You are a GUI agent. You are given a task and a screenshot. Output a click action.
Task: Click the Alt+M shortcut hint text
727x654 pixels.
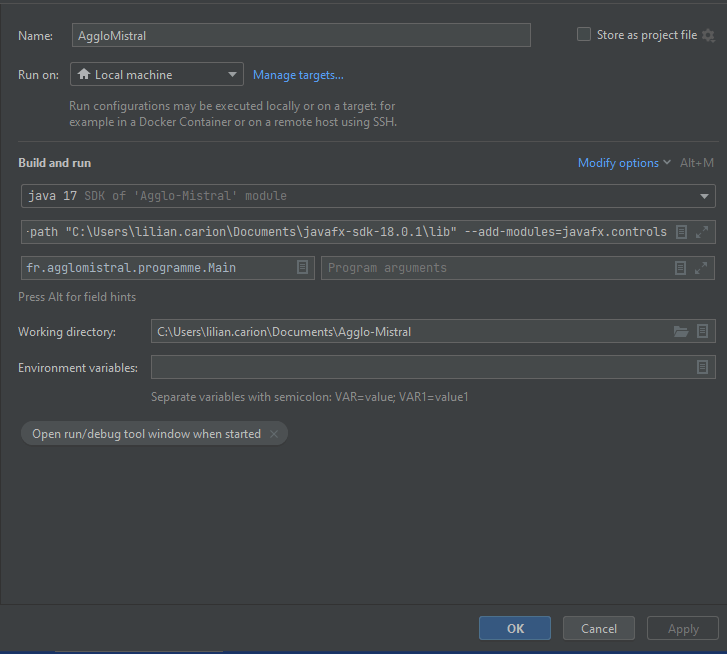click(696, 163)
